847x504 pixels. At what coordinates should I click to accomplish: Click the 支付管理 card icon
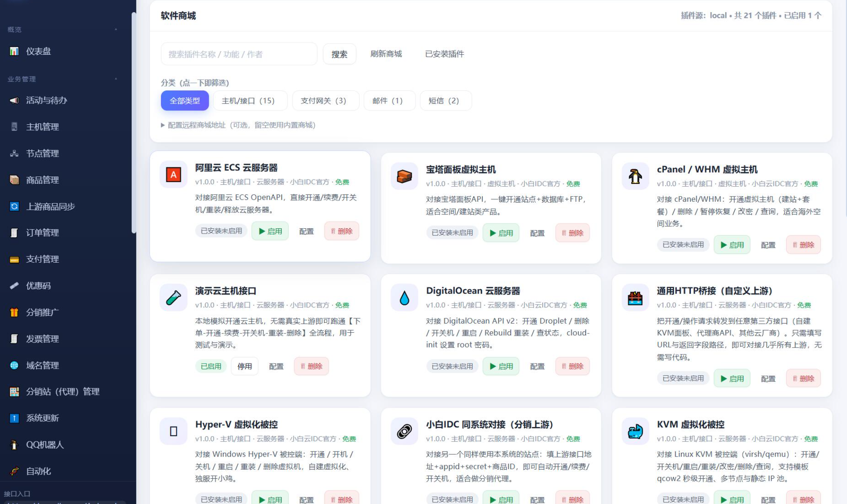click(14, 260)
